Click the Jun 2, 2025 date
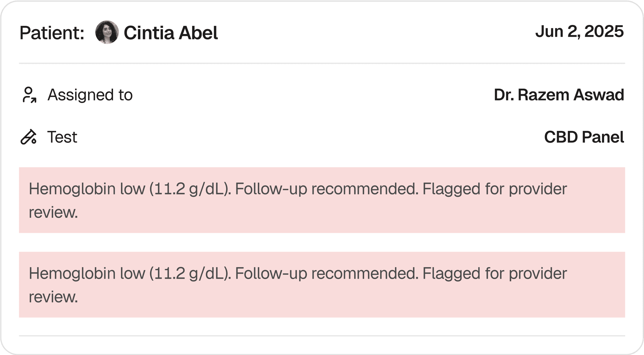The height and width of the screenshot is (355, 644). pos(579,31)
